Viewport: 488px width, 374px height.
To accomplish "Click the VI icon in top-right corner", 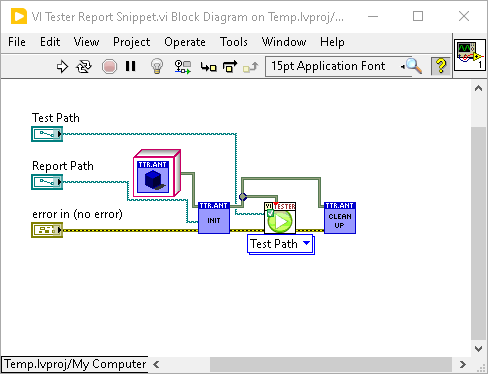I will tap(470, 55).
